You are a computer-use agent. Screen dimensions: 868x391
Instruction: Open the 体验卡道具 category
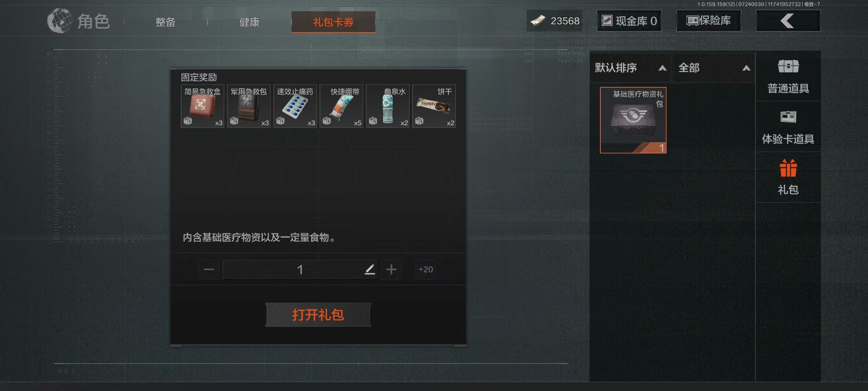pos(788,127)
